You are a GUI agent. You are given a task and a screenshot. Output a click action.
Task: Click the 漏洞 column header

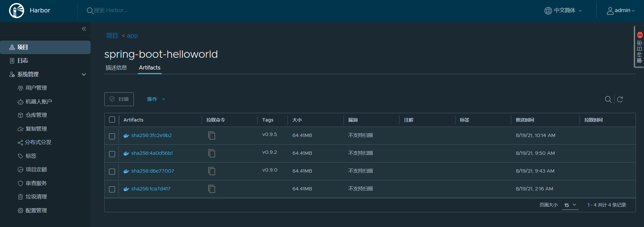tap(353, 120)
